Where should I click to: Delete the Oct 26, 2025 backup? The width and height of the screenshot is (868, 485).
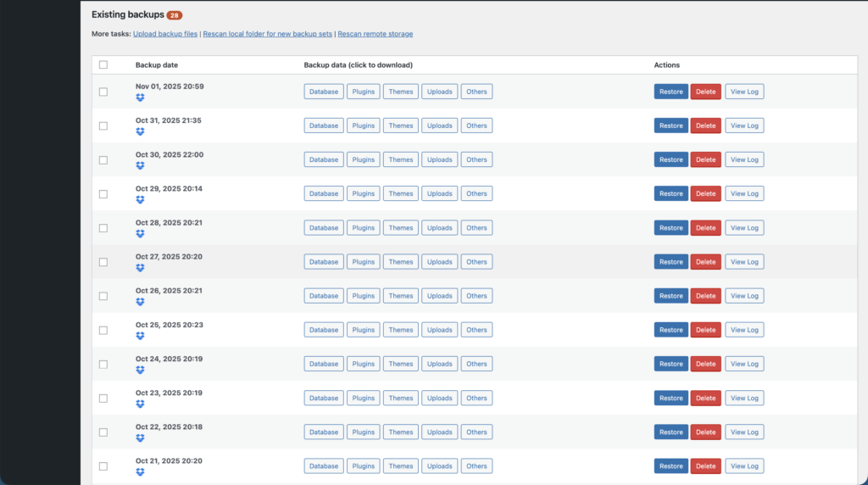705,296
